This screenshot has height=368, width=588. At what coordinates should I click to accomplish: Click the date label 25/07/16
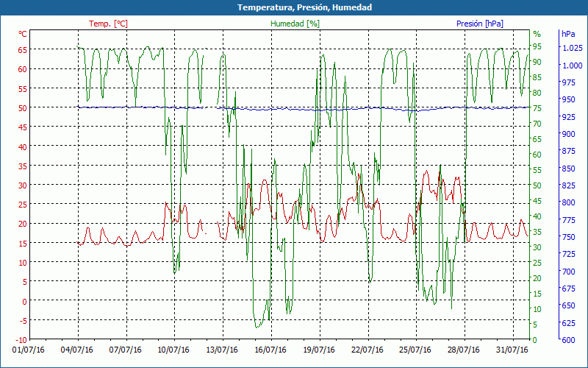coord(415,350)
